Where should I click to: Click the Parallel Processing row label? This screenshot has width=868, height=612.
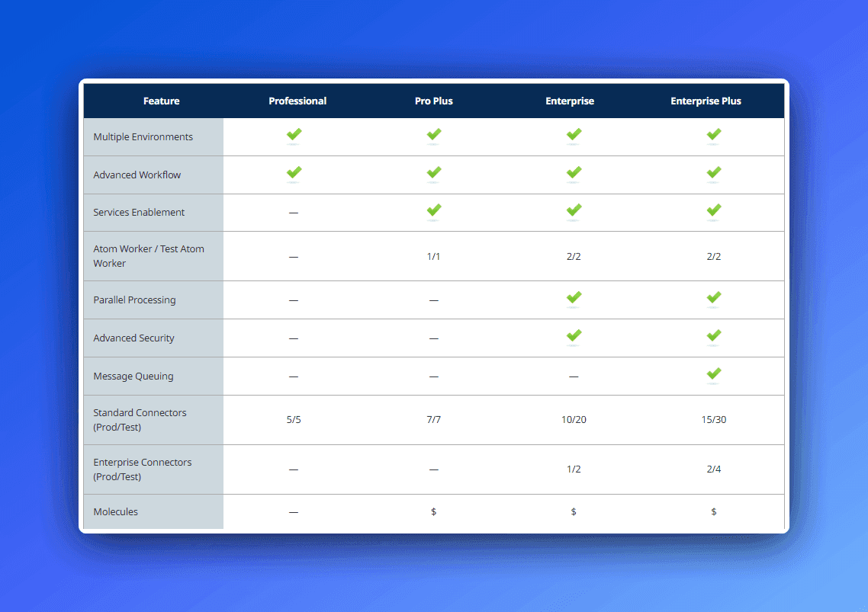pos(134,300)
